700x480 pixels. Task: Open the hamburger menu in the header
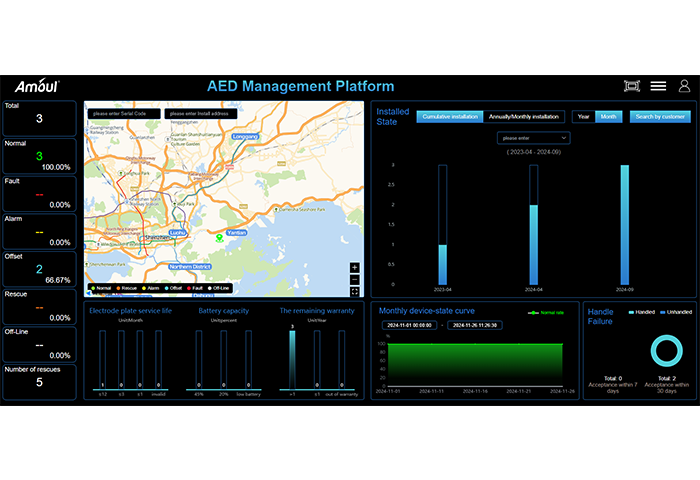coord(658,87)
